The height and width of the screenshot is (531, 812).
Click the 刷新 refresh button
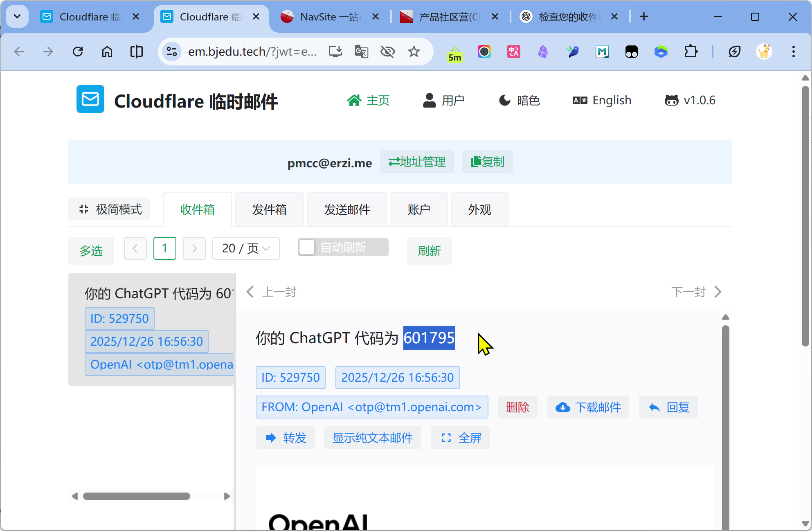429,251
